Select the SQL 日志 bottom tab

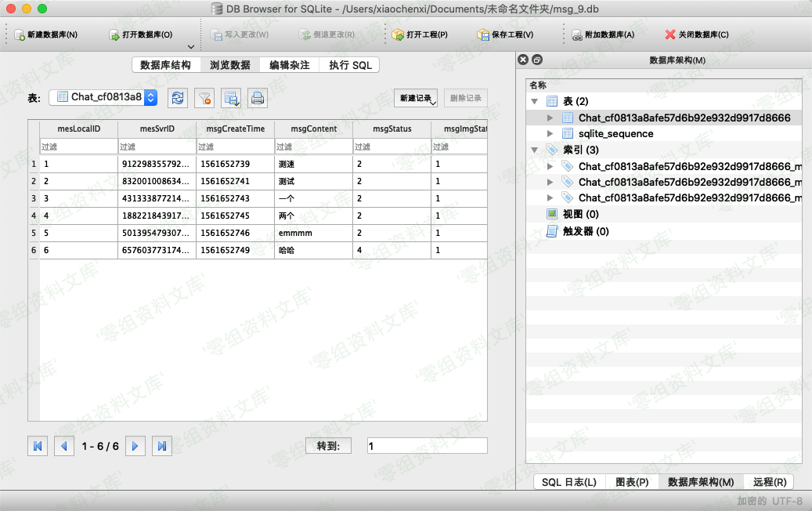click(569, 482)
